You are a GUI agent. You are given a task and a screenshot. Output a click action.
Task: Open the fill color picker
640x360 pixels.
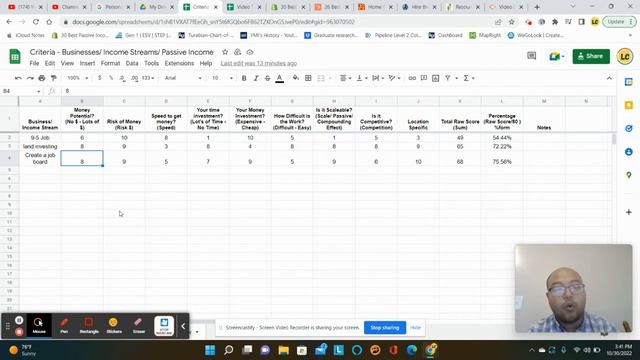(x=296, y=78)
